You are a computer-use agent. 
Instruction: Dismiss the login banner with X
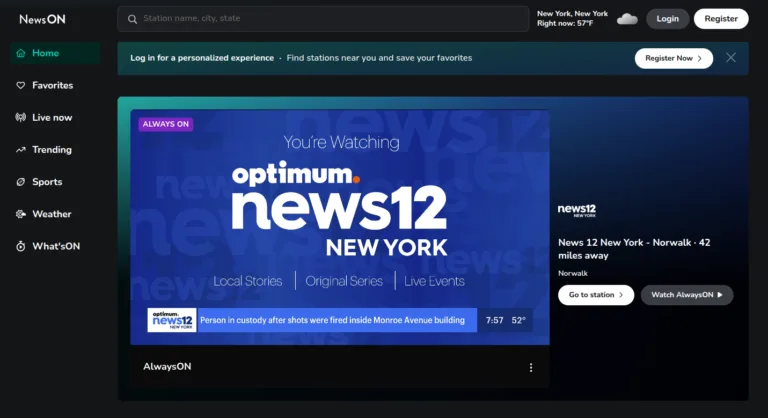(731, 58)
